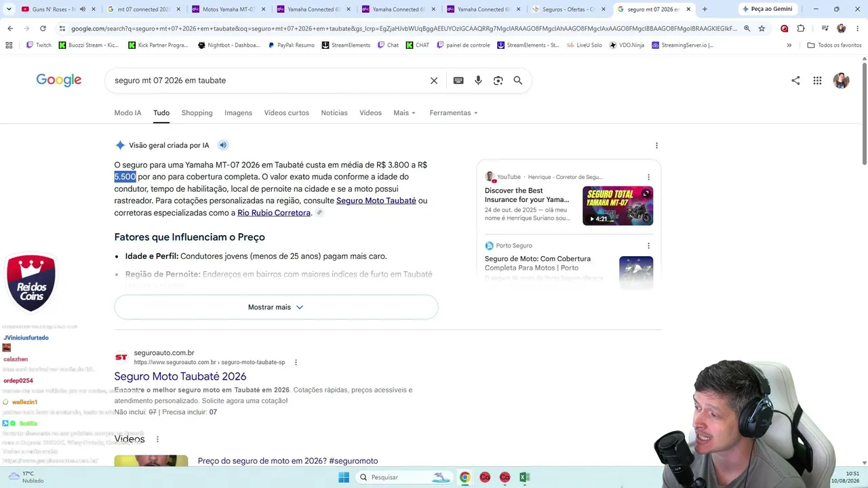The height and width of the screenshot is (488, 868).
Task: Switch to the Seguros - Ofertas browser tab
Action: pos(568,9)
